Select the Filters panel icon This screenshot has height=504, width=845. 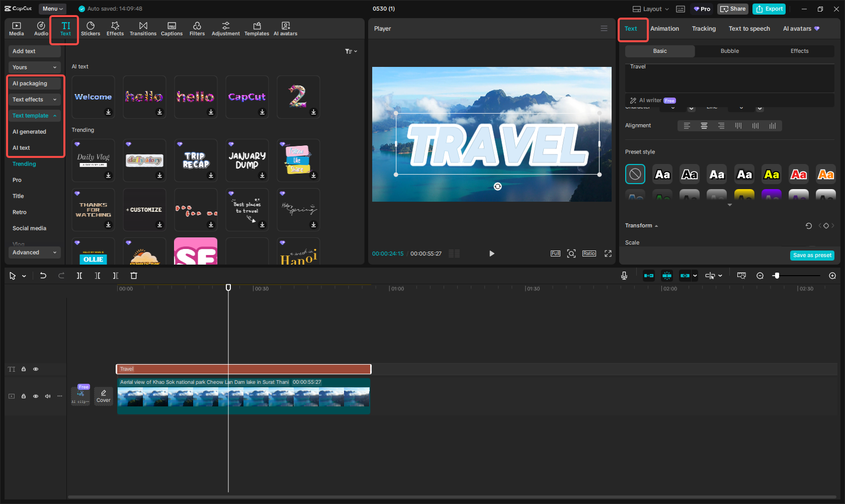[197, 28]
